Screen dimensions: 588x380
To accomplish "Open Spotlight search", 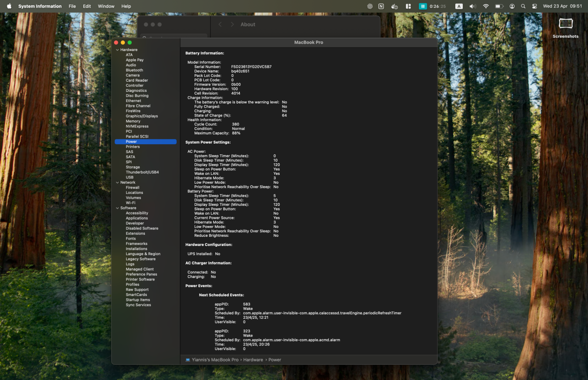I will click(523, 6).
